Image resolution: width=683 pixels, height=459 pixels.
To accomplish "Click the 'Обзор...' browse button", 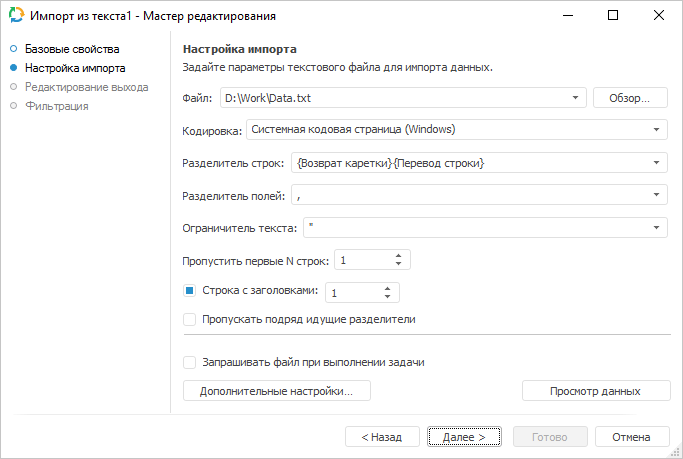I will click(x=630, y=98).
